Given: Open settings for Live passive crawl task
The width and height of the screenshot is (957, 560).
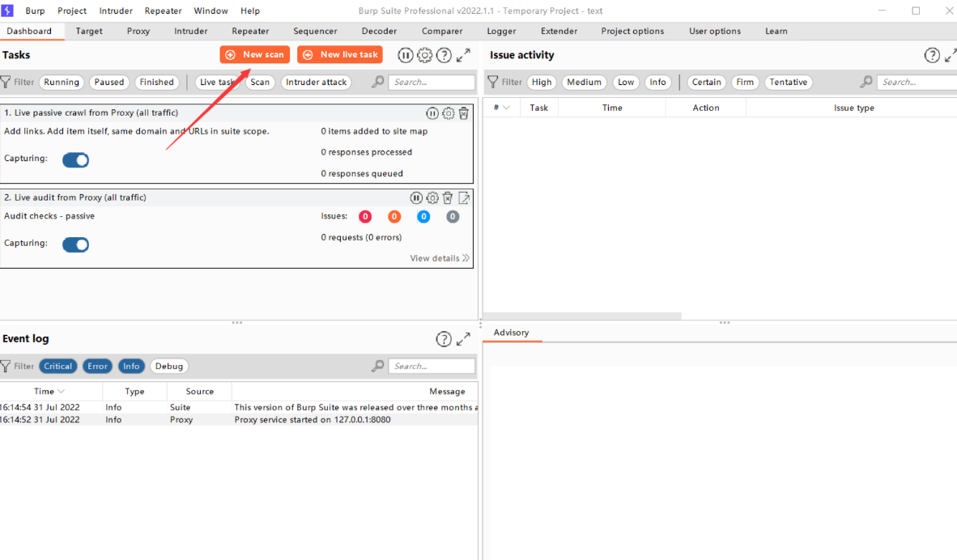Looking at the screenshot, I should (448, 112).
